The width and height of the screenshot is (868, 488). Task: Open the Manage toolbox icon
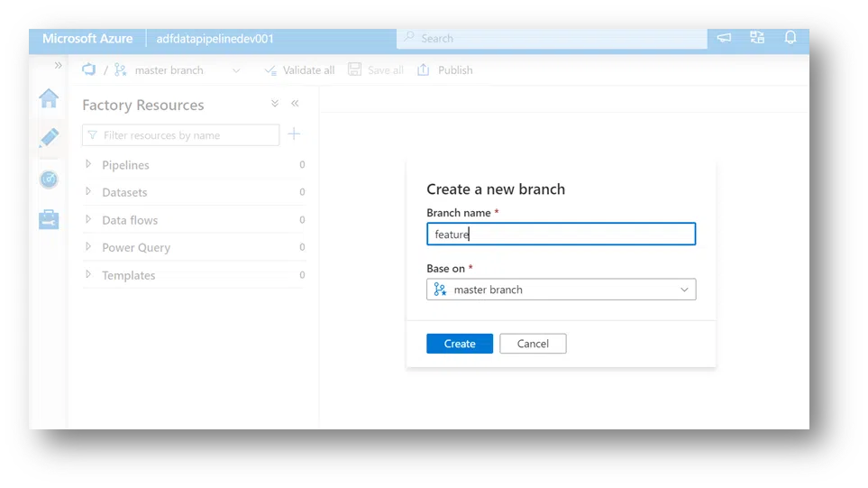(49, 219)
